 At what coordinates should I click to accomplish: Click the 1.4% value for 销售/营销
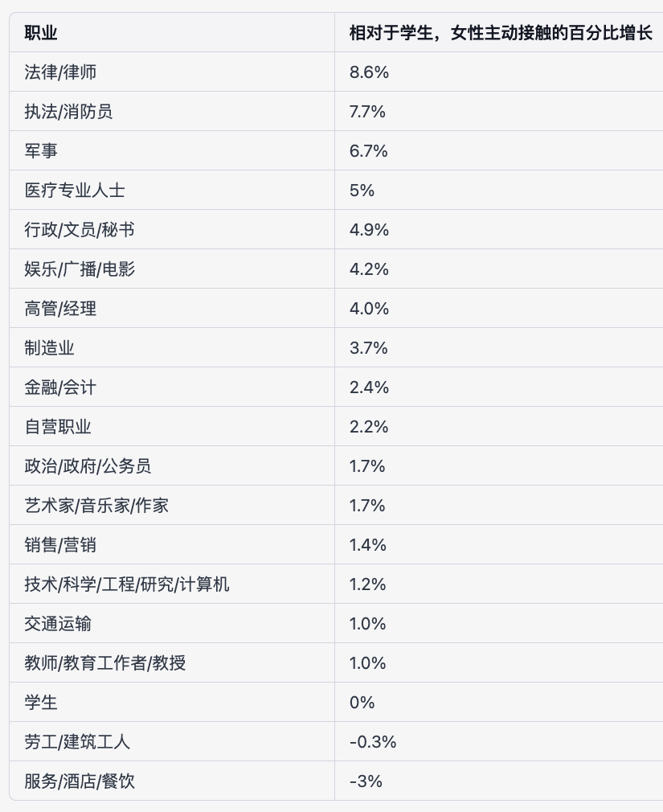click(x=368, y=545)
